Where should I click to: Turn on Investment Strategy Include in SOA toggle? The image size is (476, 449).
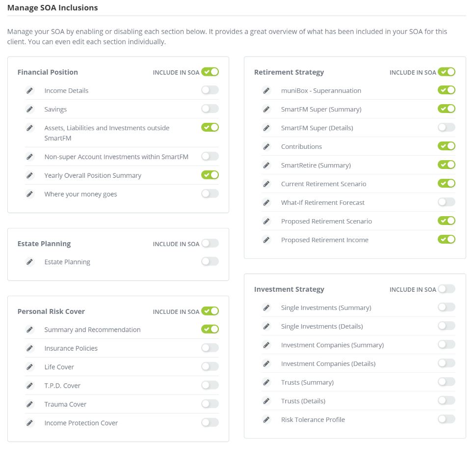(447, 289)
